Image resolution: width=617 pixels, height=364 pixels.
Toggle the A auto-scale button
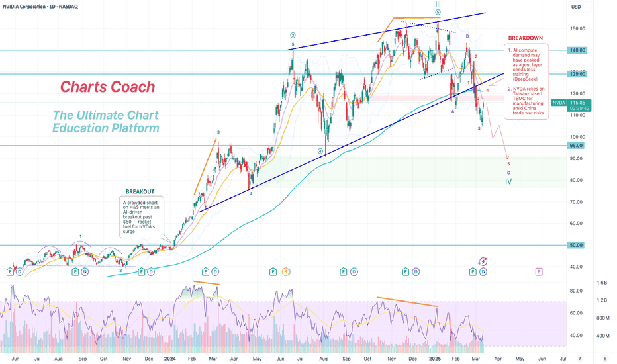(580, 359)
